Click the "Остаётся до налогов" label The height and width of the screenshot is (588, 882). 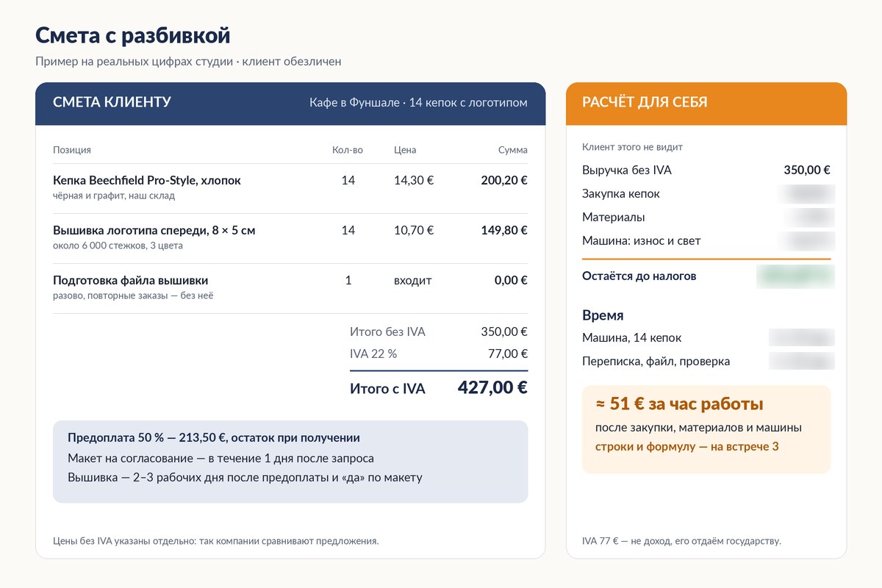click(x=639, y=276)
